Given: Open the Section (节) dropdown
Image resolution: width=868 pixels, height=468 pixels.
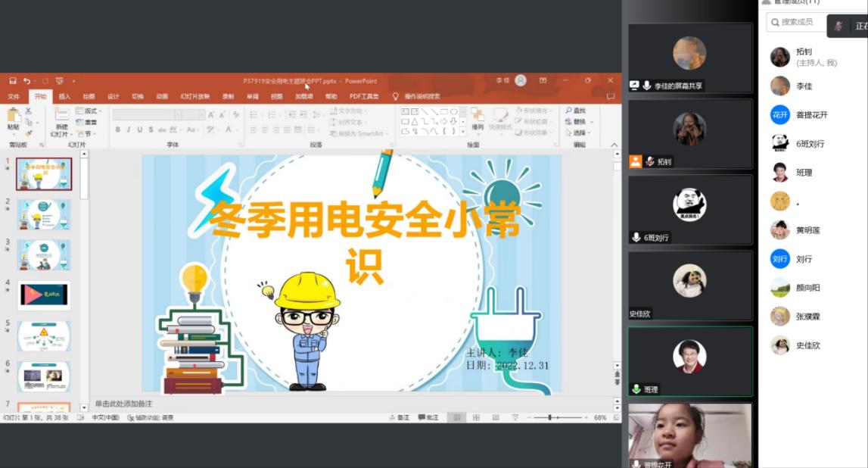Looking at the screenshot, I should pyautogui.click(x=87, y=134).
